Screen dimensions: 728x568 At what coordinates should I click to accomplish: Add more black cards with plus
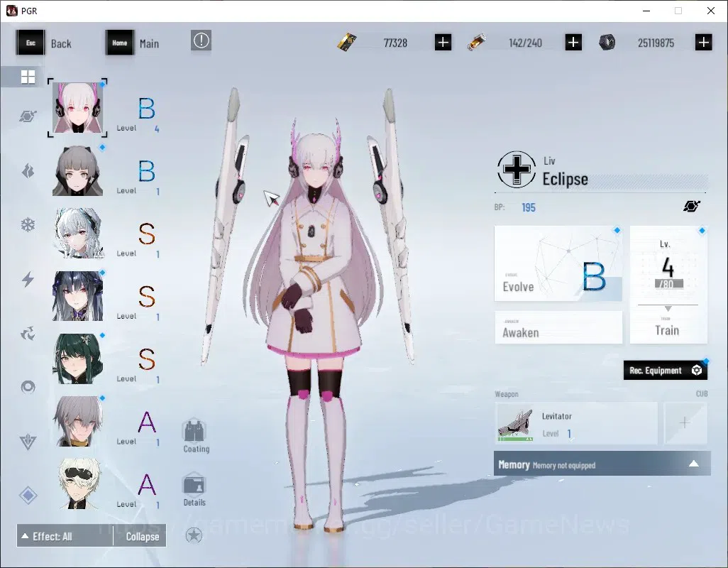[x=443, y=43]
